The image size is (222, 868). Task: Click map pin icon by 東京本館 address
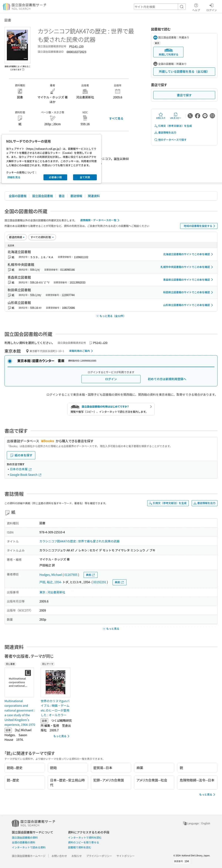[x=27, y=351]
